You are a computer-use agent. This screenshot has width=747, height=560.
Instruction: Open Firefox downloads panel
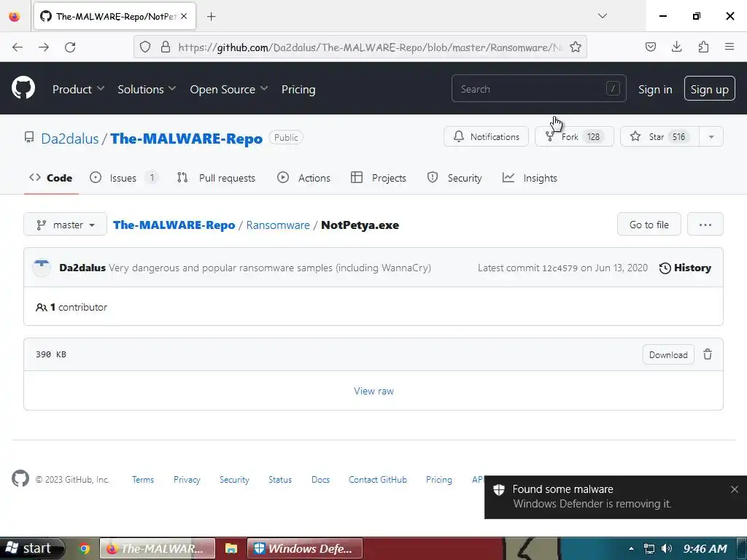[676, 47]
